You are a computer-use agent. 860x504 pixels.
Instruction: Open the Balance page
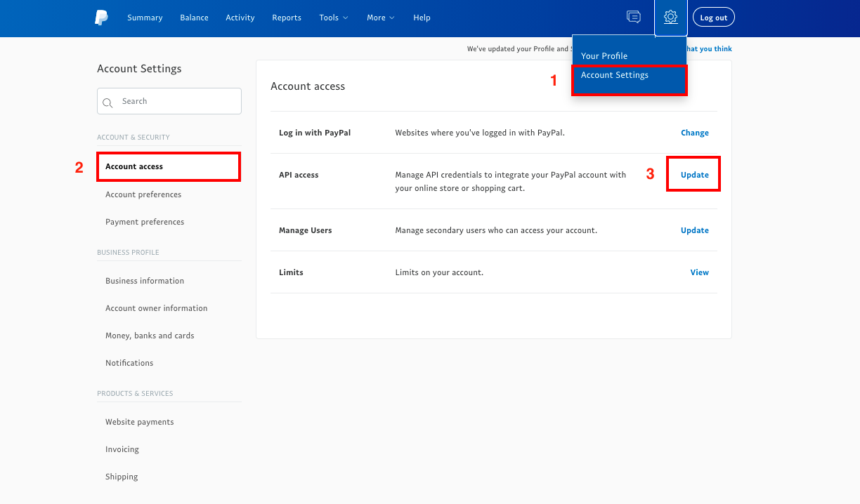pyautogui.click(x=194, y=18)
